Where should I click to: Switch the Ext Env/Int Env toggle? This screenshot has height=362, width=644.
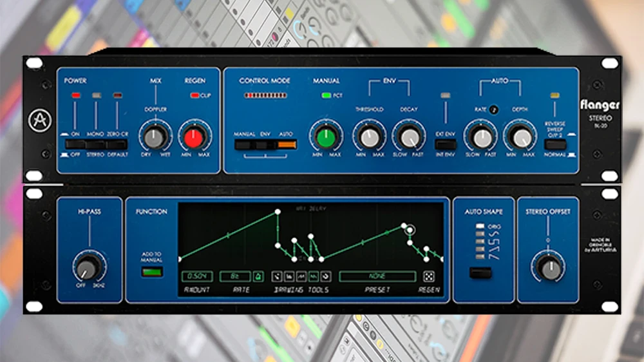445,145
